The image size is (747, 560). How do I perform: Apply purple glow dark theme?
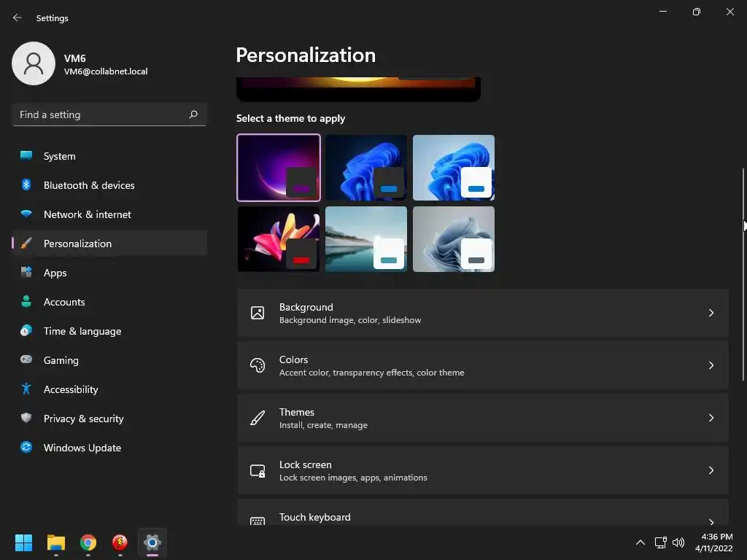tap(279, 168)
